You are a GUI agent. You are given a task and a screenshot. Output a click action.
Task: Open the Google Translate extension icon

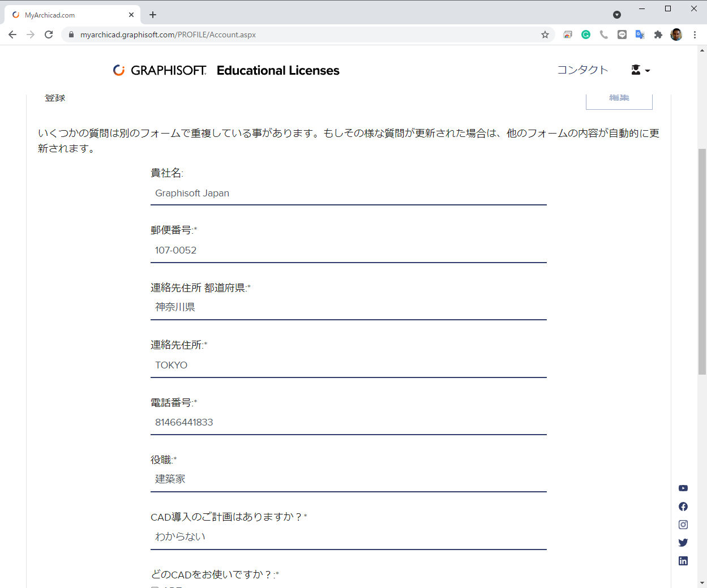click(640, 35)
